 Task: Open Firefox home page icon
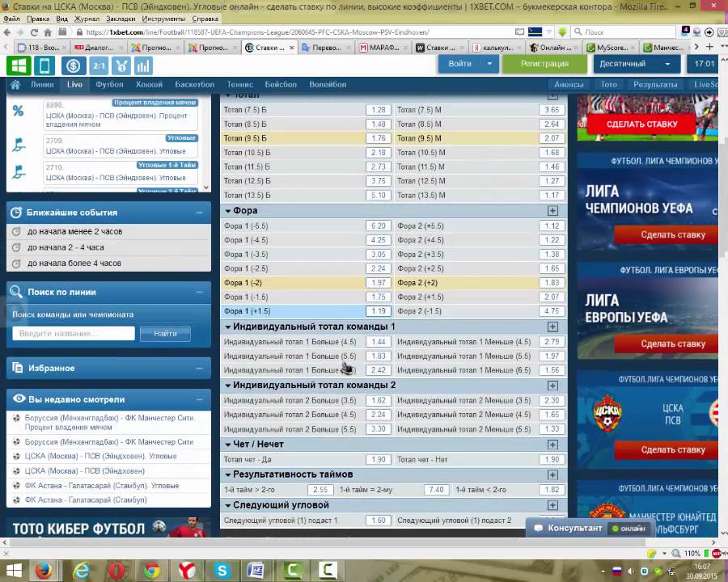tap(48, 32)
